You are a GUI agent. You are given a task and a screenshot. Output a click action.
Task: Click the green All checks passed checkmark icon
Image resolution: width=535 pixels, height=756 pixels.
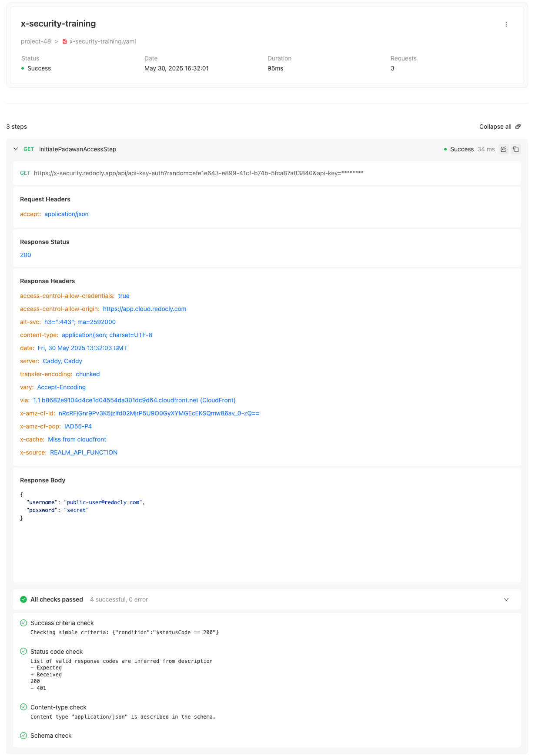coord(23,599)
